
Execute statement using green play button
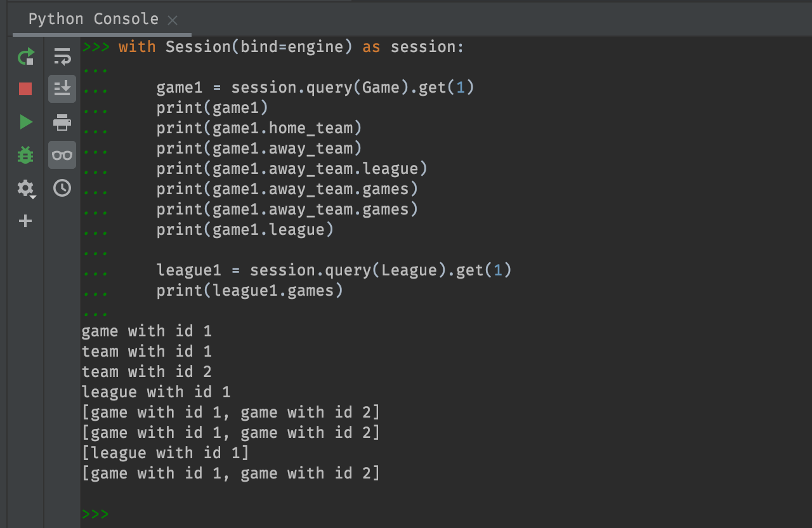coord(25,122)
